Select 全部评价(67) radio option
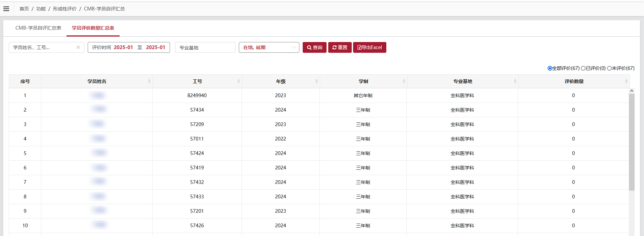The image size is (644, 236). coord(550,68)
